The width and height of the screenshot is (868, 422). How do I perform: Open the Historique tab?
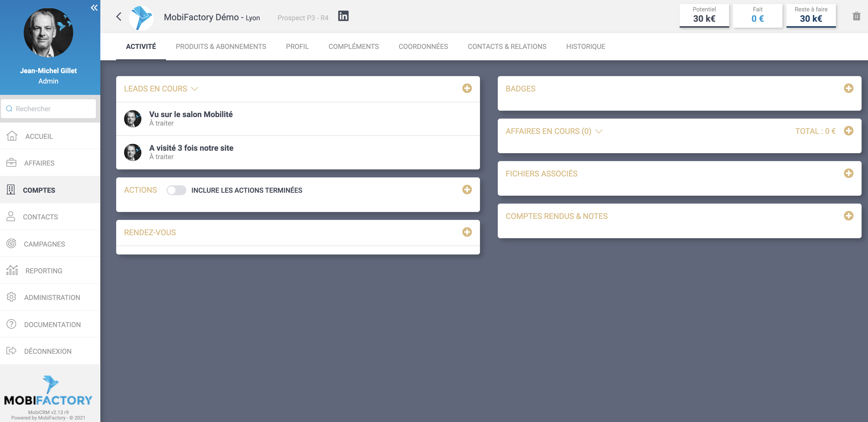pyautogui.click(x=585, y=46)
